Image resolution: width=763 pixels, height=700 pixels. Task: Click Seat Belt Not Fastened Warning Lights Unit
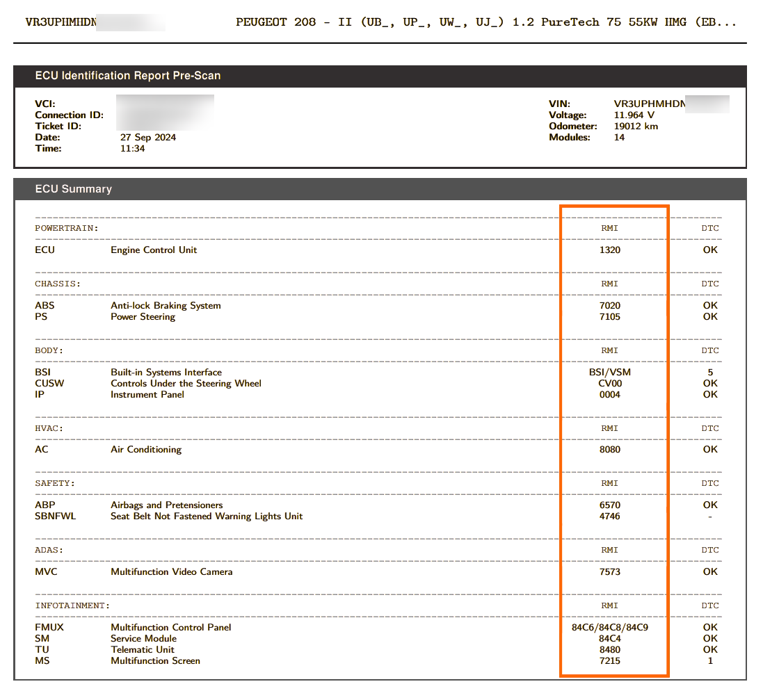(x=207, y=516)
